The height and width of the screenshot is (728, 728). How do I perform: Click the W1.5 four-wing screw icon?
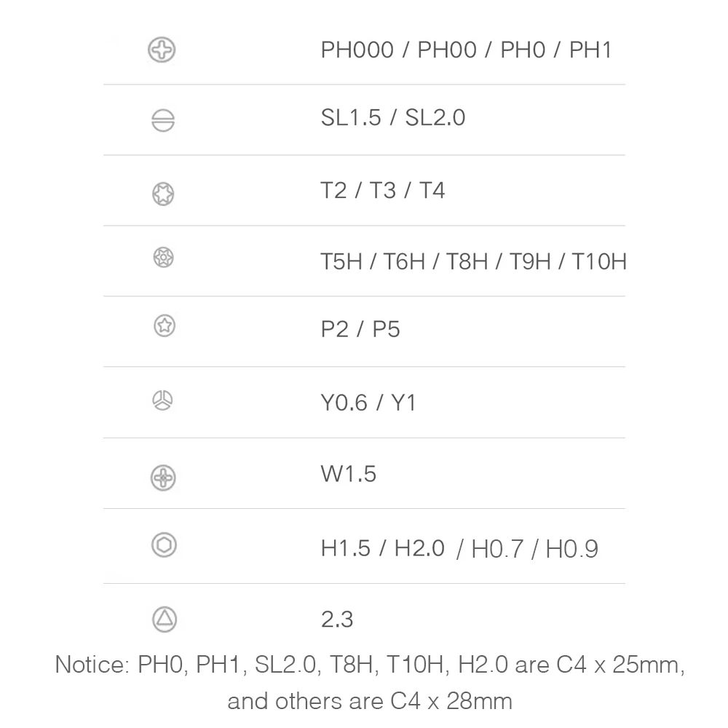coord(163,478)
